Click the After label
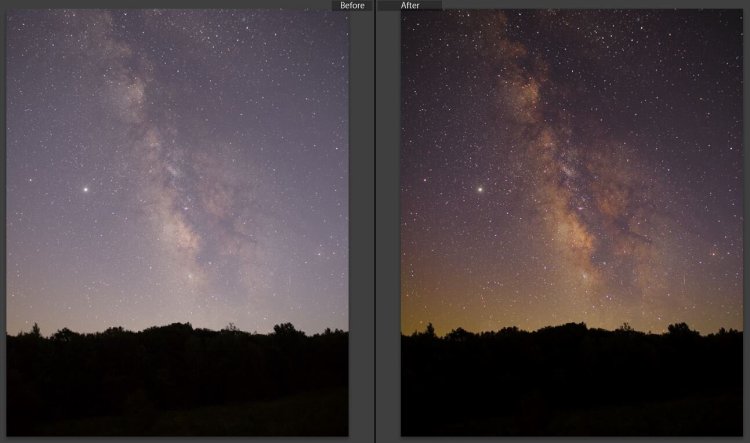The width and height of the screenshot is (750, 443). coord(410,5)
